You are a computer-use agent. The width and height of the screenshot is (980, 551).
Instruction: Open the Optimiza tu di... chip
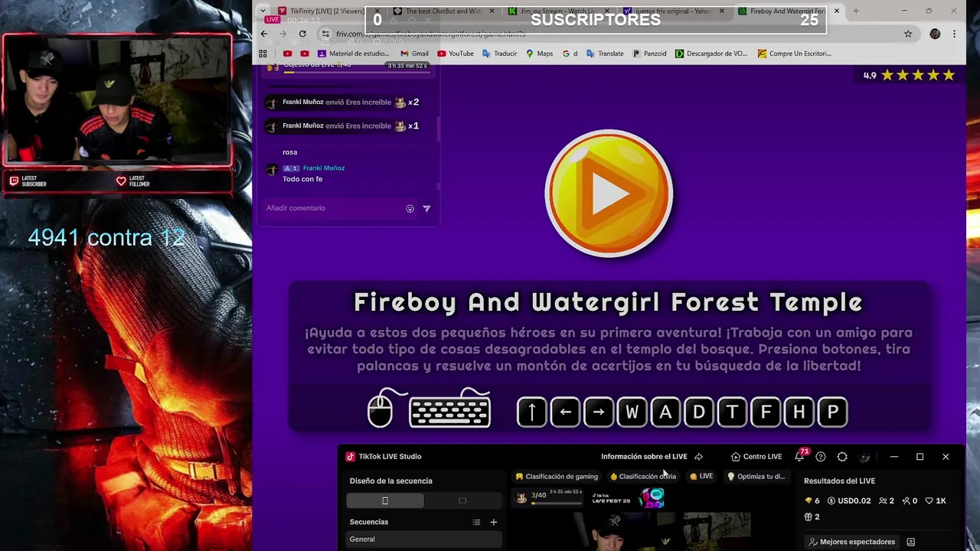pyautogui.click(x=756, y=476)
